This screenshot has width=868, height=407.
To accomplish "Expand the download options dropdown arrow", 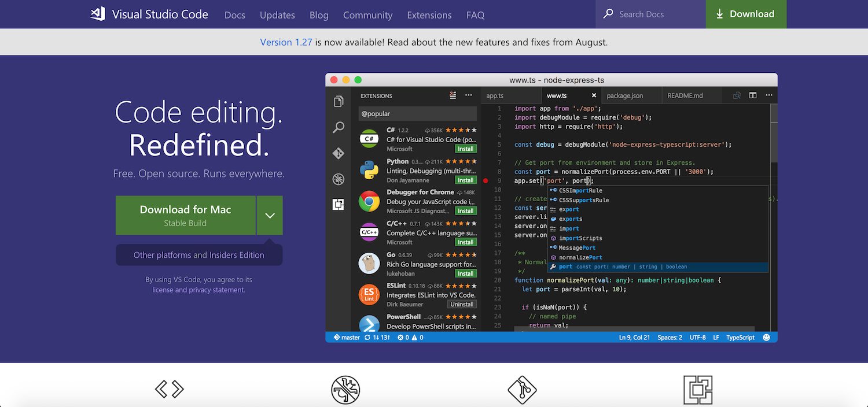I will click(270, 215).
